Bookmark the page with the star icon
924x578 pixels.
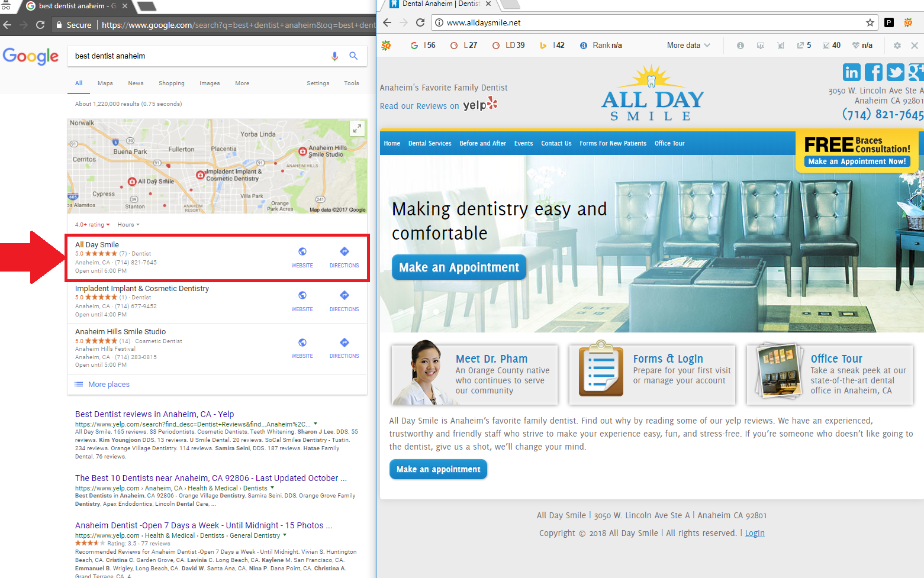point(870,22)
